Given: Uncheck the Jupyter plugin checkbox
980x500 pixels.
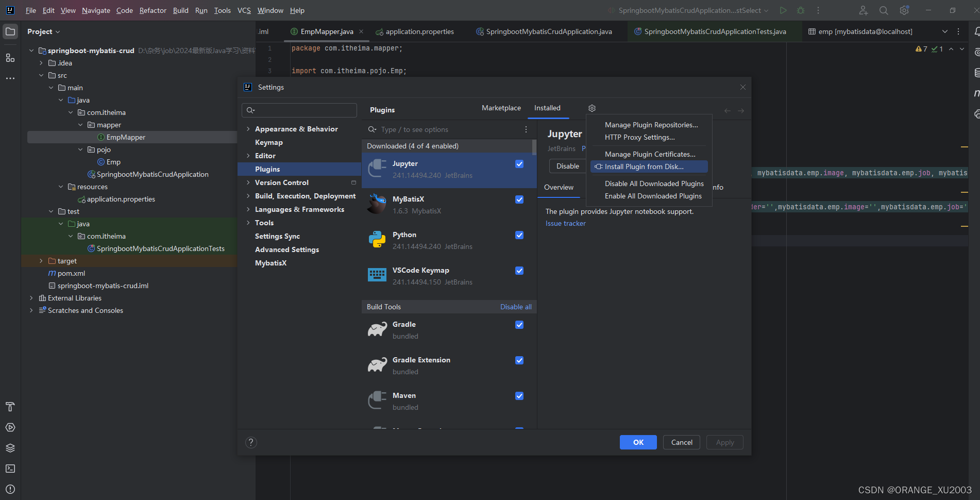Looking at the screenshot, I should click(x=519, y=164).
